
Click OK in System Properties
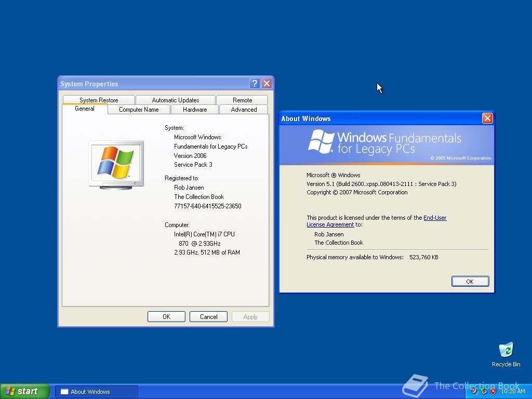point(166,316)
